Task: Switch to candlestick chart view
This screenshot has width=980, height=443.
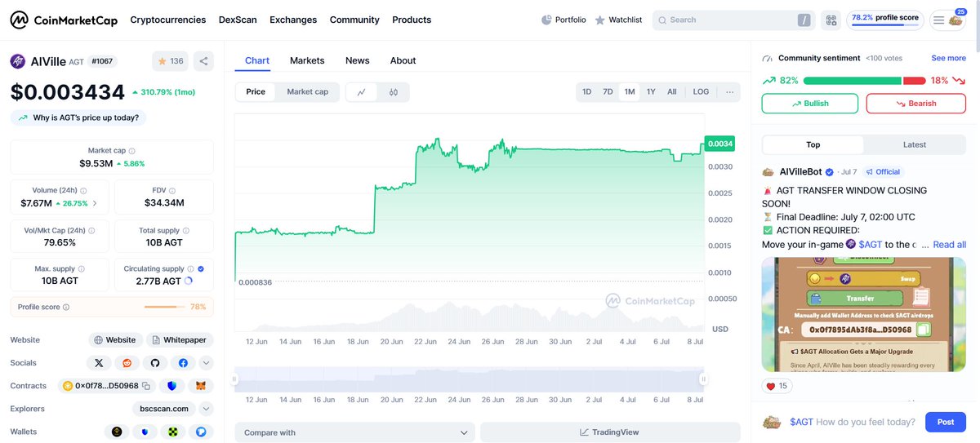Action: tap(393, 92)
